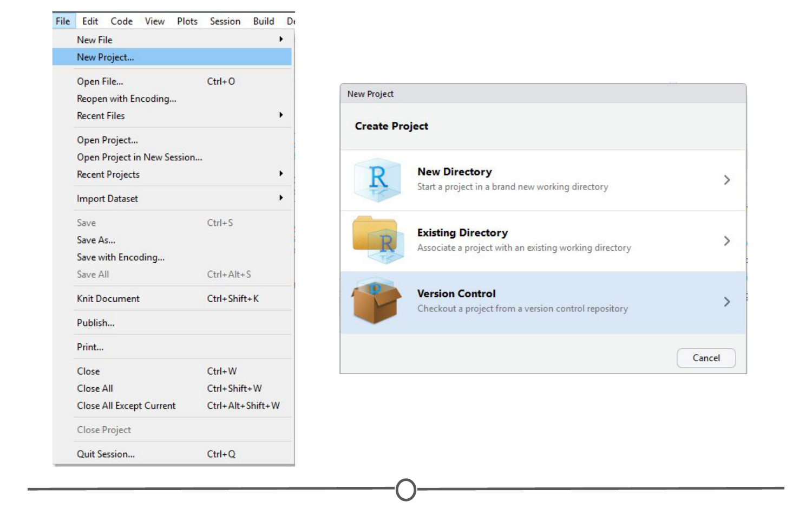
Task: Click the Version Control box icon
Action: click(x=376, y=302)
